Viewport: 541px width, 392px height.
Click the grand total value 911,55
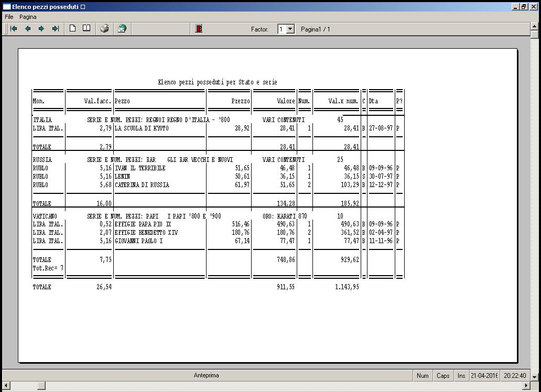point(286,287)
